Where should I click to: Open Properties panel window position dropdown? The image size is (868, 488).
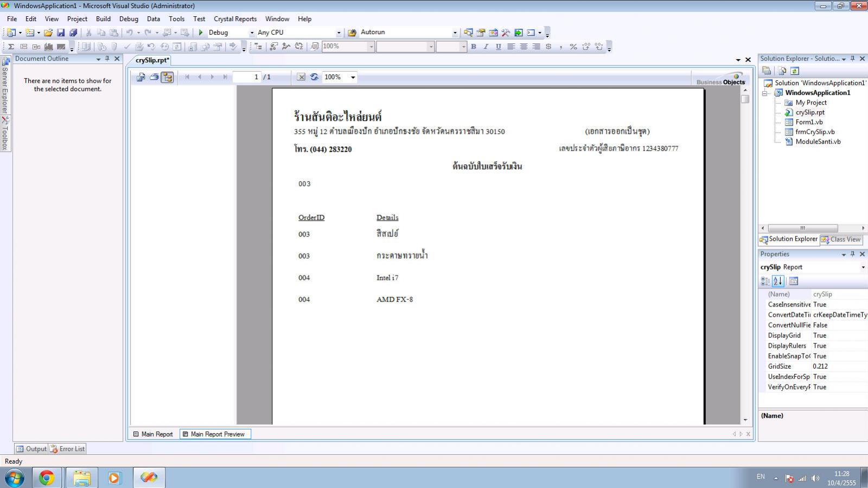pyautogui.click(x=844, y=254)
